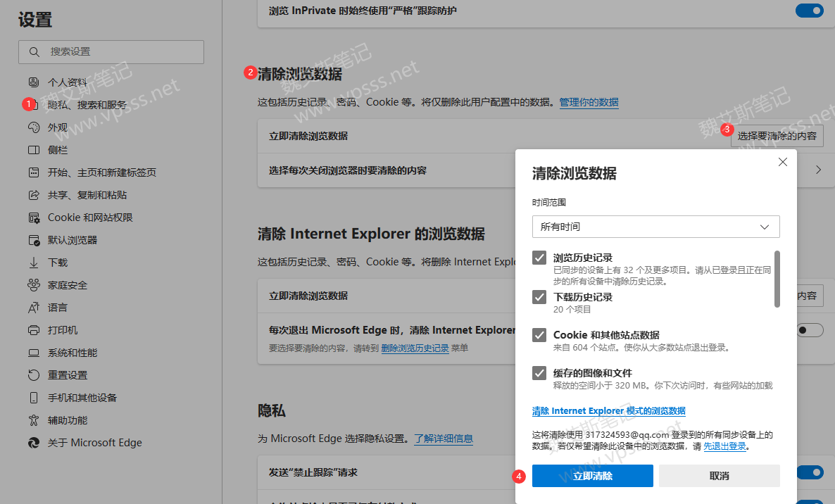This screenshot has height=504, width=835.
Task: Click the 重置设置 reset icon
Action: pyautogui.click(x=34, y=375)
